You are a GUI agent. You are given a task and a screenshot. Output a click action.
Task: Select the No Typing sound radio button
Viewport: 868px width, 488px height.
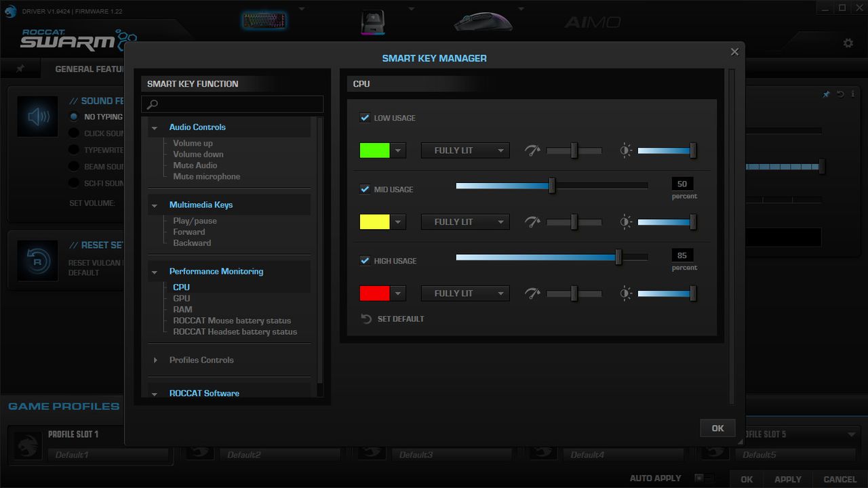coord(74,117)
